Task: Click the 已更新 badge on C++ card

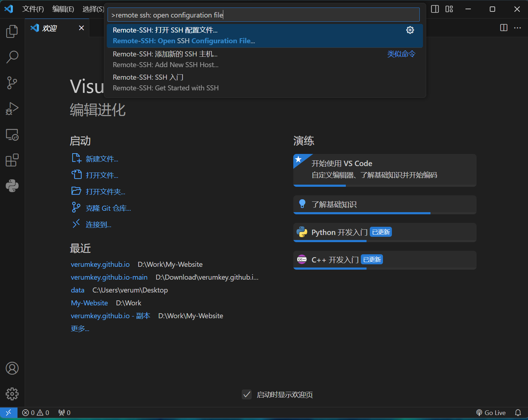Action: 372,260
